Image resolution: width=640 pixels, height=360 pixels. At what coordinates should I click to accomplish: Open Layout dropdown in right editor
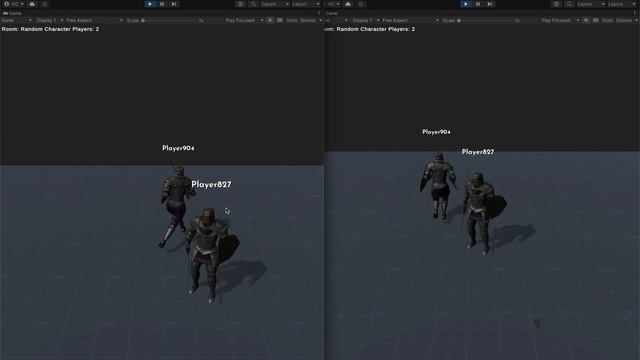[x=622, y=4]
